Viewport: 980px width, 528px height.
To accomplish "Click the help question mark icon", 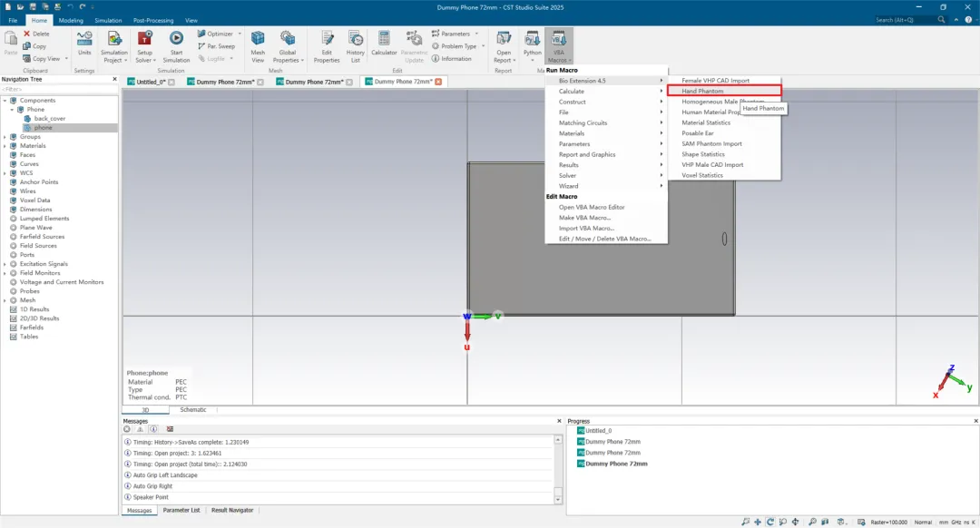I will (968, 20).
